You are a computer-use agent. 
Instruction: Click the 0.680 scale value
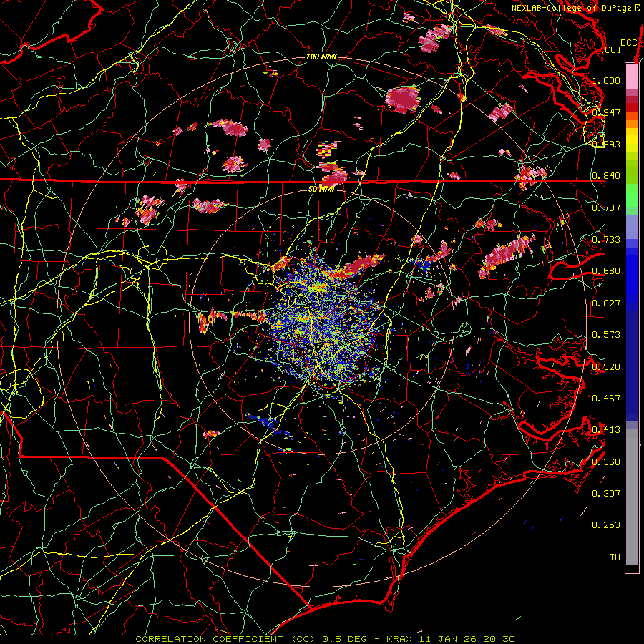606,271
